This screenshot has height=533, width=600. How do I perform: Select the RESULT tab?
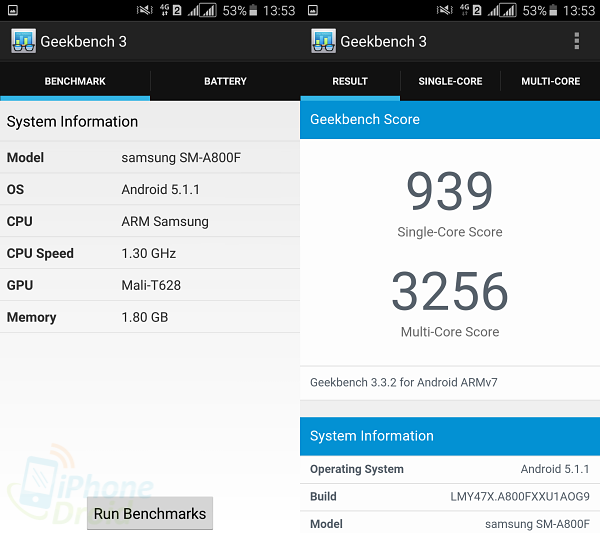350,81
